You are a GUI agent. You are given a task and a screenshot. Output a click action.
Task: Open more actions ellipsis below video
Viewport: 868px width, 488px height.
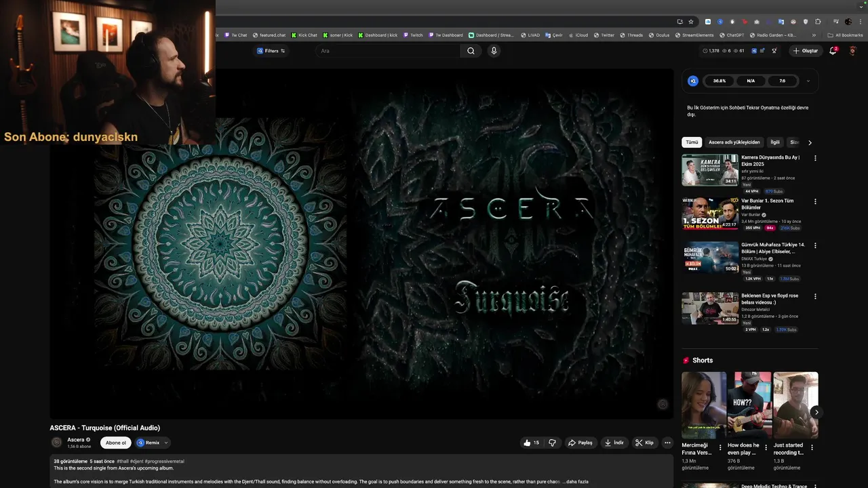point(667,443)
